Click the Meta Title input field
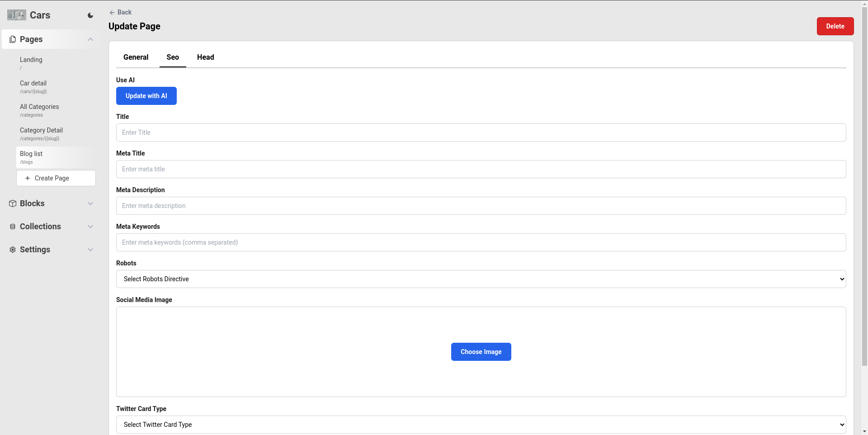This screenshot has width=868, height=435. point(481,169)
